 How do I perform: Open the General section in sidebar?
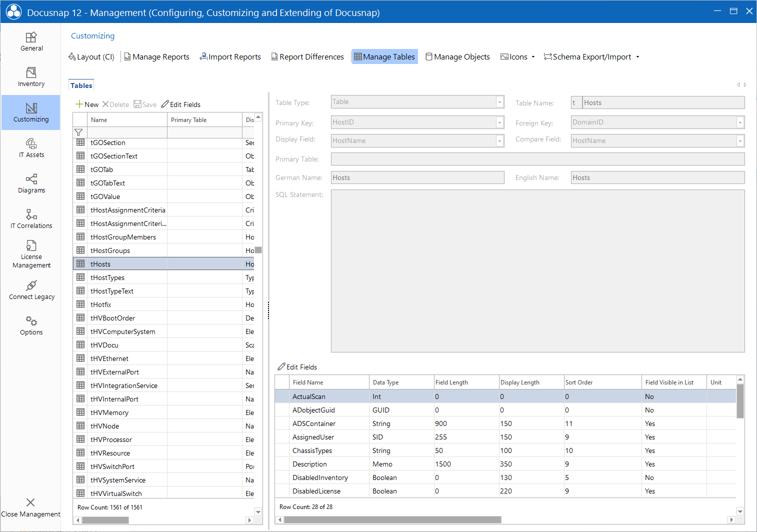coord(31,41)
